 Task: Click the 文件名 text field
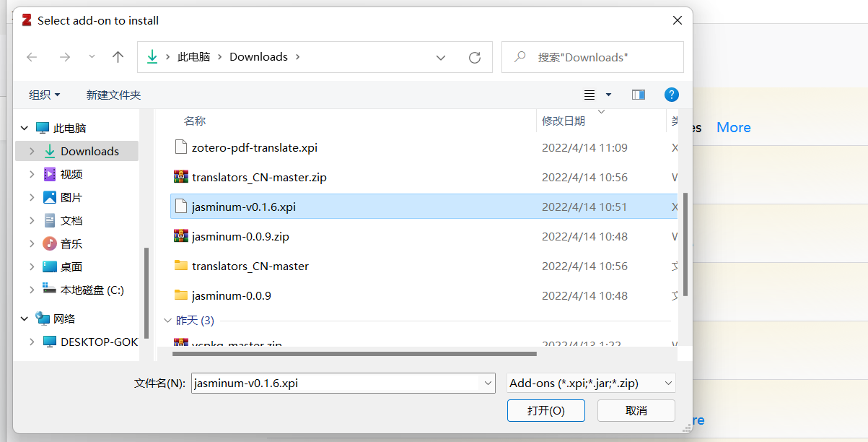click(x=335, y=383)
